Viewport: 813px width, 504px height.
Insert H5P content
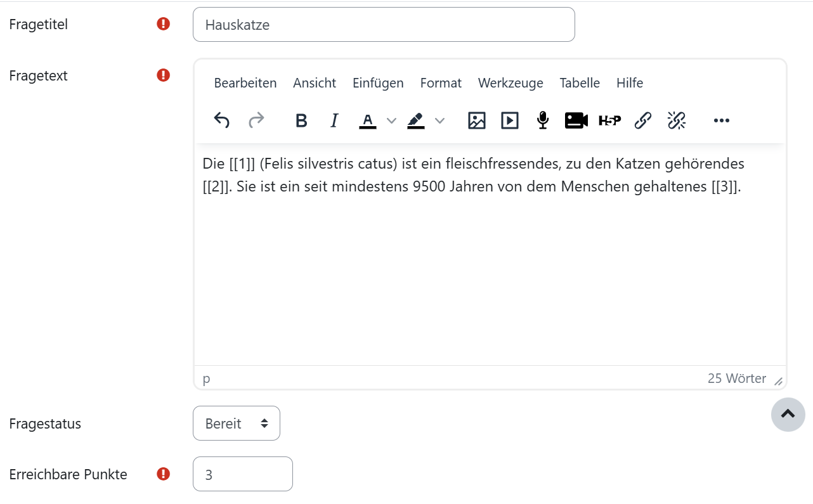coord(609,120)
